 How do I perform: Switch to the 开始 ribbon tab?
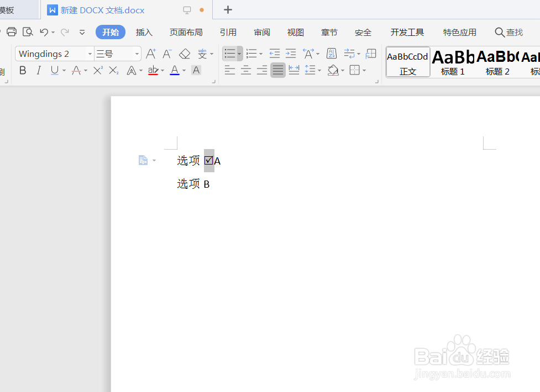click(110, 32)
